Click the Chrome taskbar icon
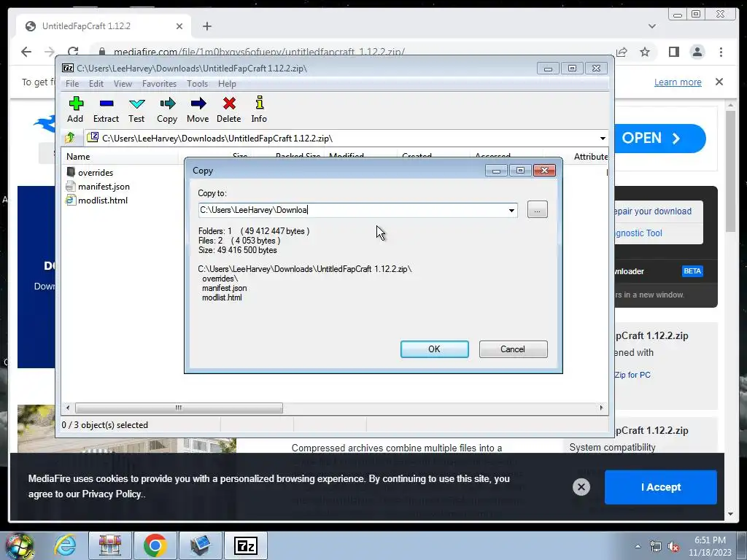747x560 pixels. pos(155,545)
